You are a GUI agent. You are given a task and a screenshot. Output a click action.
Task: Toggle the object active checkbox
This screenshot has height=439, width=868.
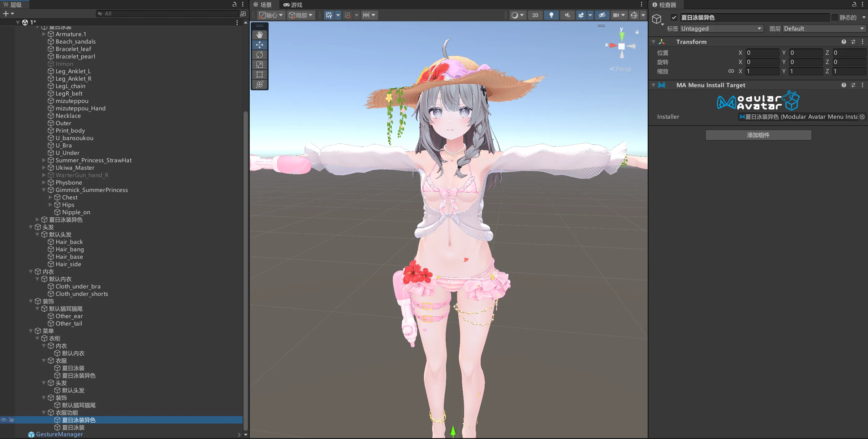pyautogui.click(x=674, y=18)
